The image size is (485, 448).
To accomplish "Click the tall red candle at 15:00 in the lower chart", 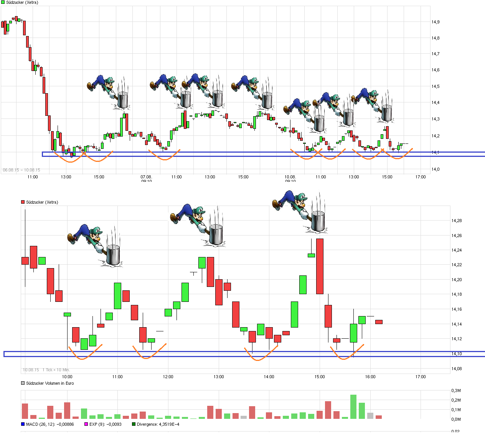I will pos(320,266).
